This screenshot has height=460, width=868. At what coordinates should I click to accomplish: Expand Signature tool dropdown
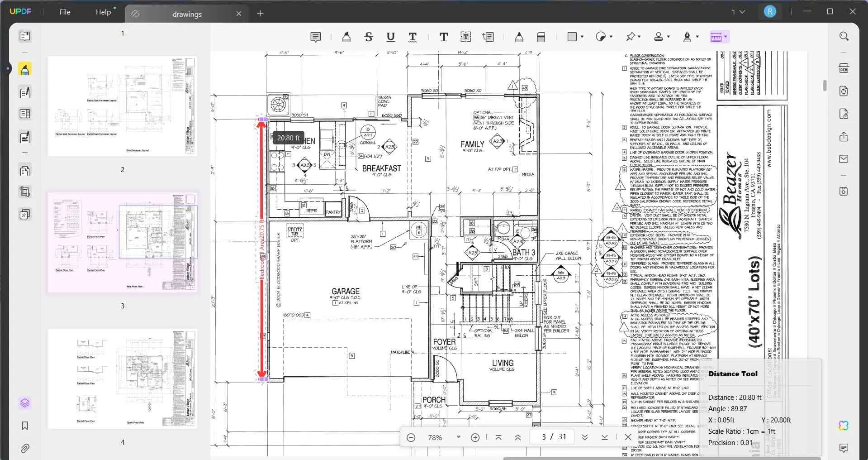pyautogui.click(x=697, y=37)
